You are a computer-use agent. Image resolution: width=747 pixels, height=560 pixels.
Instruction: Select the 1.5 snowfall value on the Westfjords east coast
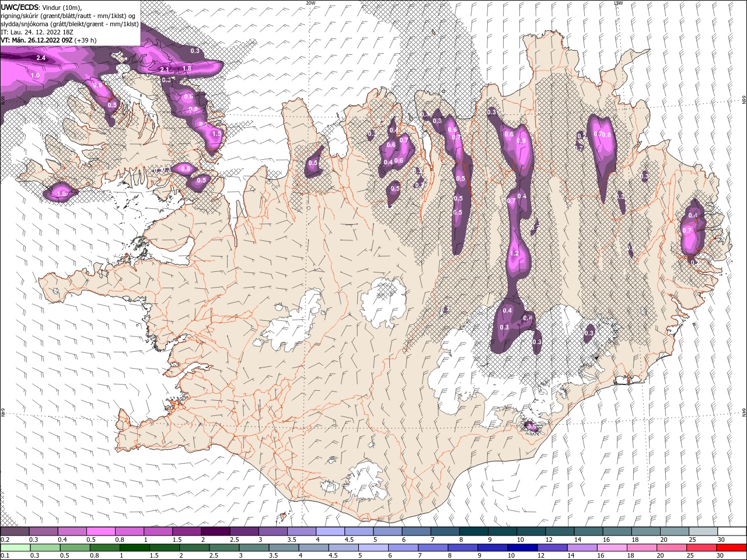click(217, 134)
